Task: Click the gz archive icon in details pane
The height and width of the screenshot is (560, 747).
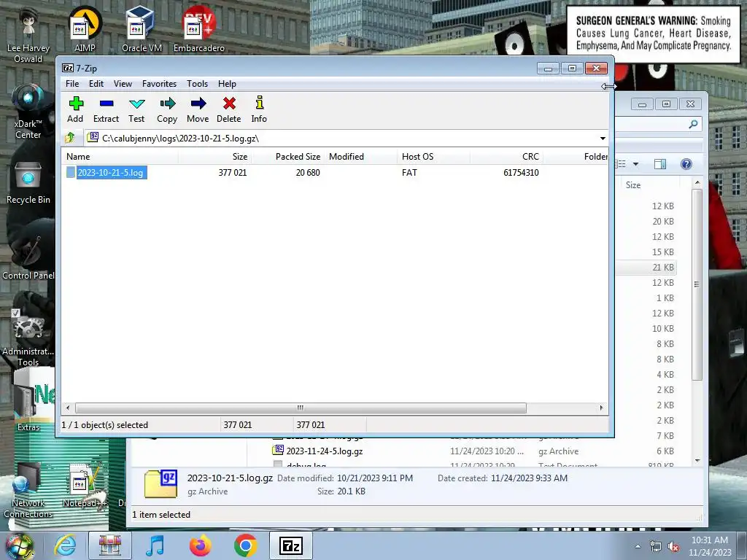Action: pyautogui.click(x=161, y=484)
